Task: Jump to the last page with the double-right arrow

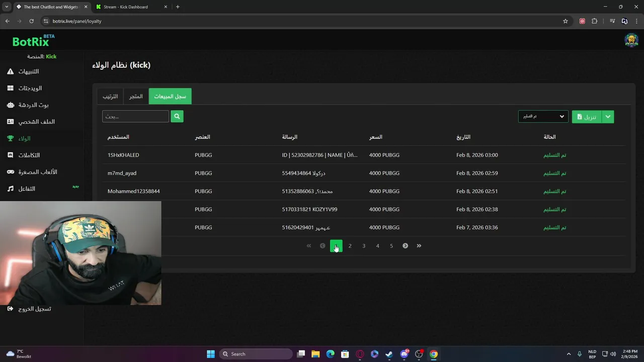Action: pyautogui.click(x=419, y=246)
